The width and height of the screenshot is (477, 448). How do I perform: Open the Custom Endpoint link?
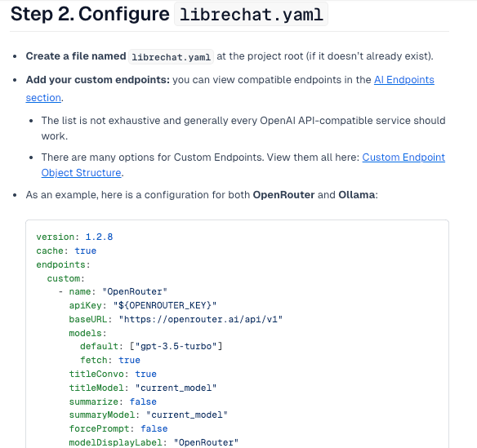tap(403, 157)
